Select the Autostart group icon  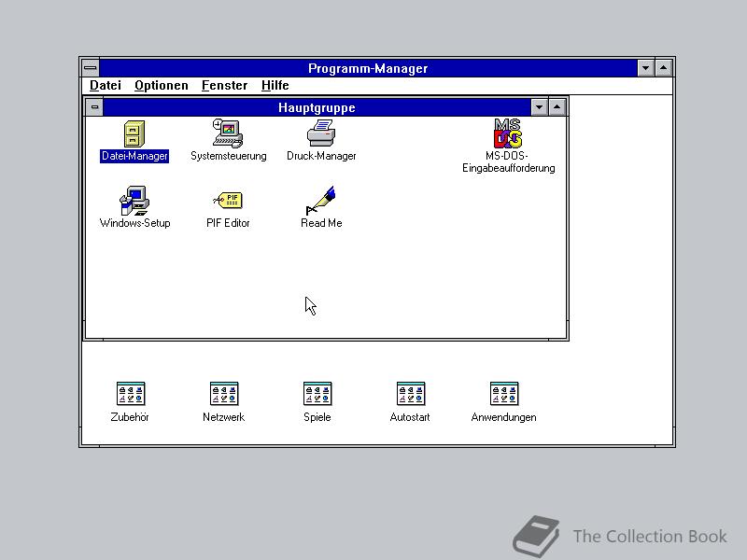411,394
